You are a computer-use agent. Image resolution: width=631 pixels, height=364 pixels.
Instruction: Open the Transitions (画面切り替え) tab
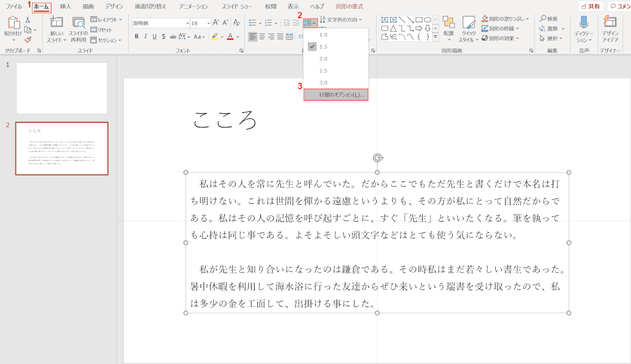tap(151, 6)
